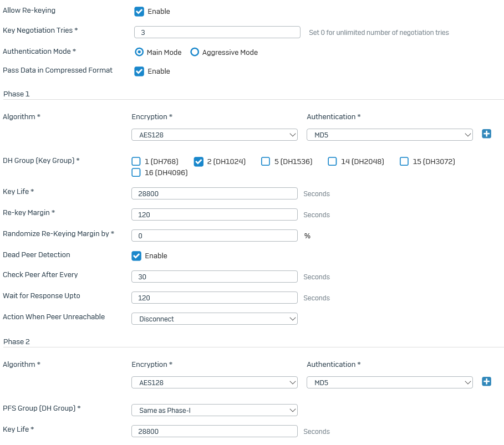Image resolution: width=504 pixels, height=445 pixels.
Task: Click Key Negotiation Tries input field
Action: coord(217,32)
